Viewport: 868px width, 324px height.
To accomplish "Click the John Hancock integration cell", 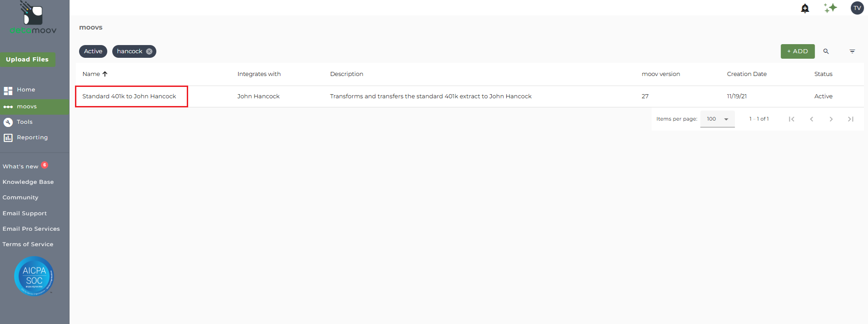I will tap(259, 96).
